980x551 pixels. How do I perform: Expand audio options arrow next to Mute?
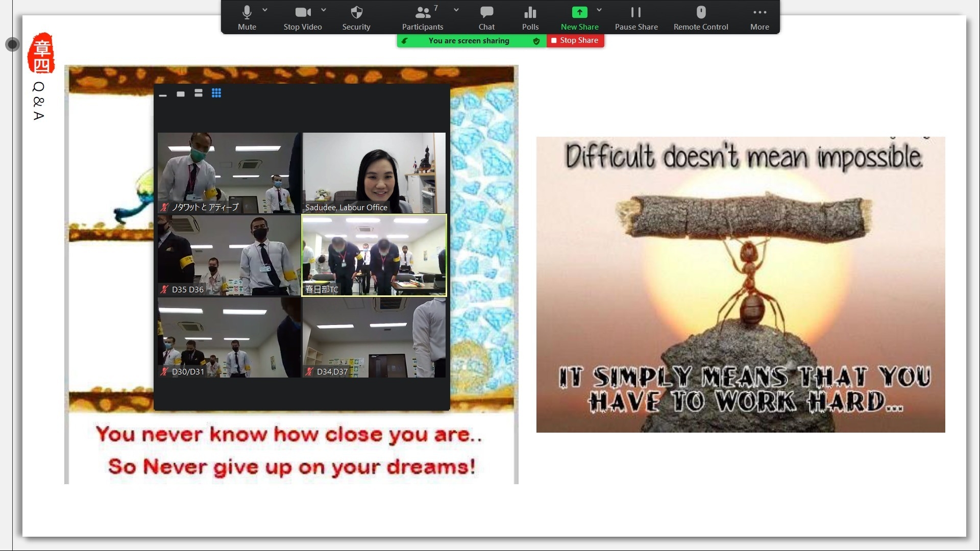265,10
